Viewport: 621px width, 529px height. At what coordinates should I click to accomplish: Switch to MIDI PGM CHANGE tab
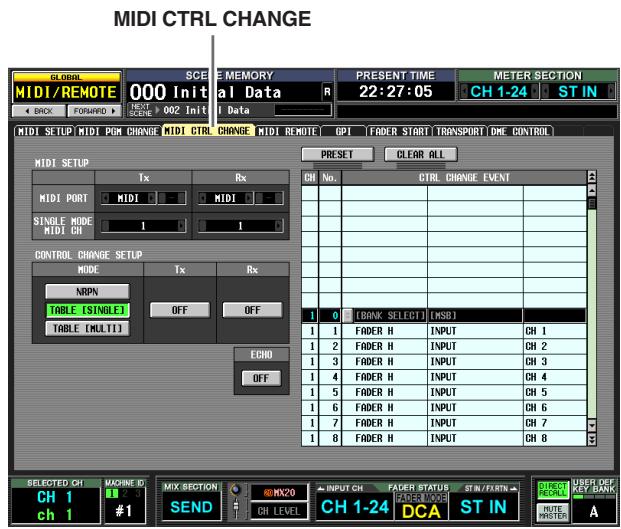118,131
